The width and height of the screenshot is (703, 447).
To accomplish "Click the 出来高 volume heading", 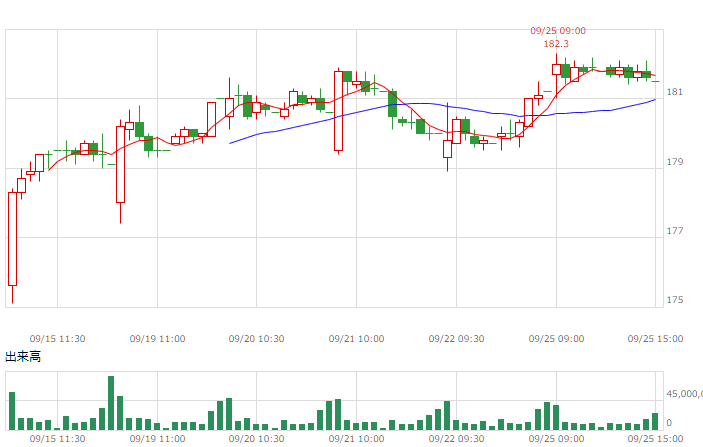I will tap(23, 357).
